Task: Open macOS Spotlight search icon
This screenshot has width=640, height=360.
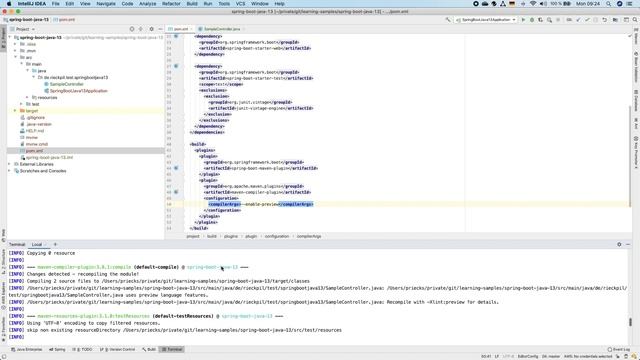Action: pos(609,4)
